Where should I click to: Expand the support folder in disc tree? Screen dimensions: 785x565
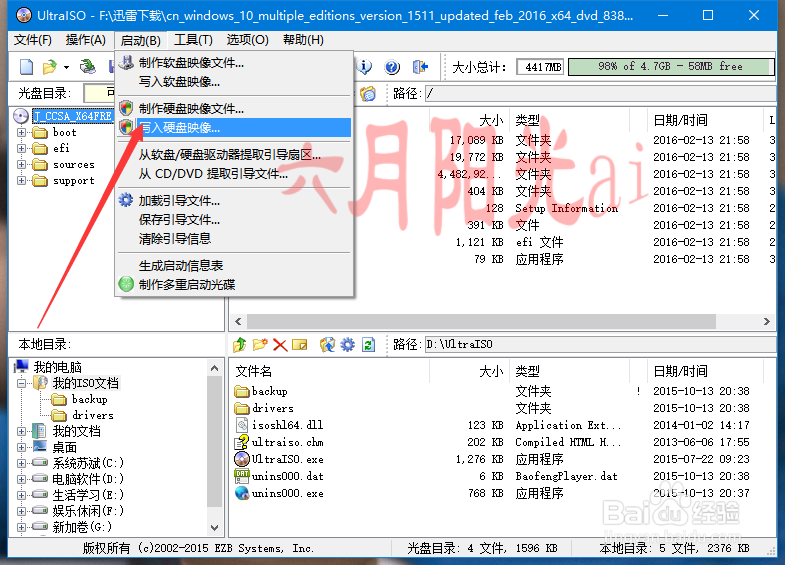click(x=22, y=180)
